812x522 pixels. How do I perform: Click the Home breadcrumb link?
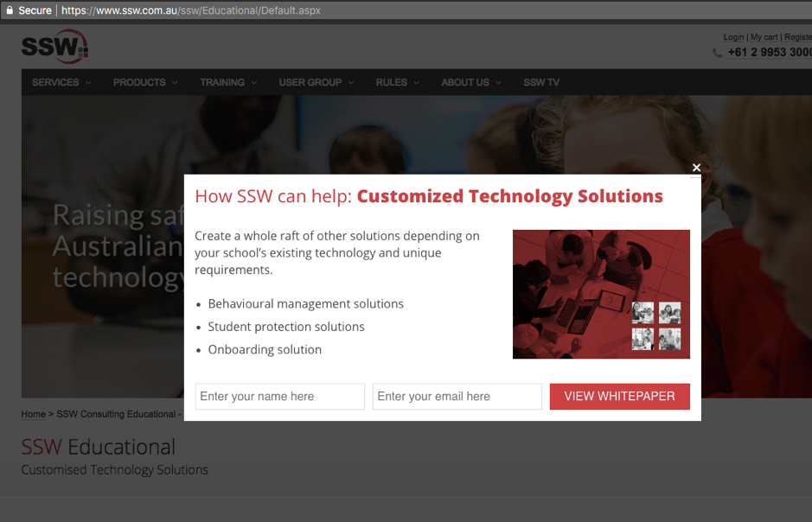[x=33, y=414]
